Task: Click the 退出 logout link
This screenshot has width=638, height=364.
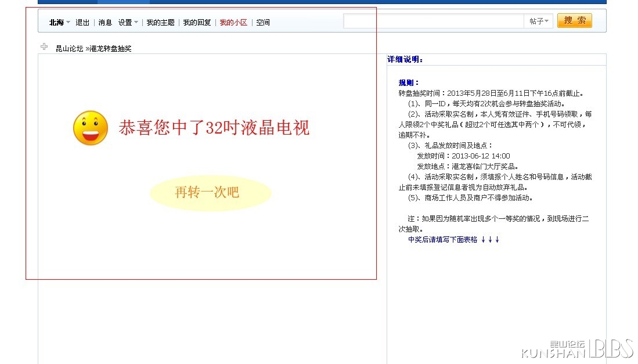Action: tap(82, 23)
